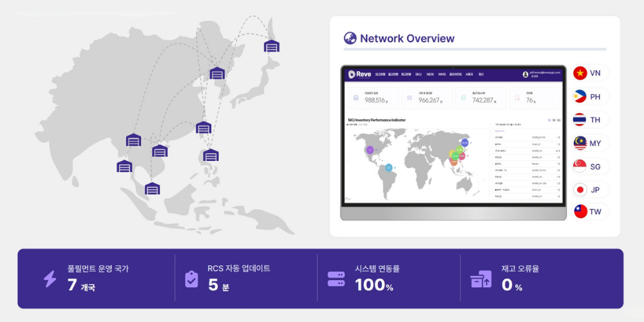Screen dimensions: 644x322
Task: Click the purple bubble over North America
Action: pyautogui.click(x=370, y=150)
